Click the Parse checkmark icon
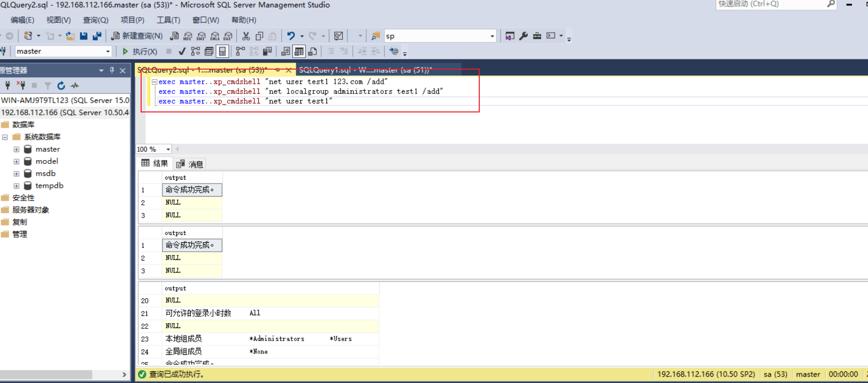The width and height of the screenshot is (868, 383). point(182,52)
